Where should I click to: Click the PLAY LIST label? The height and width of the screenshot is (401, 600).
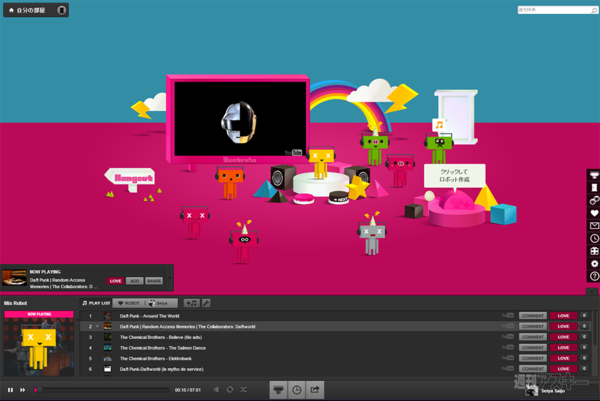[x=96, y=303]
